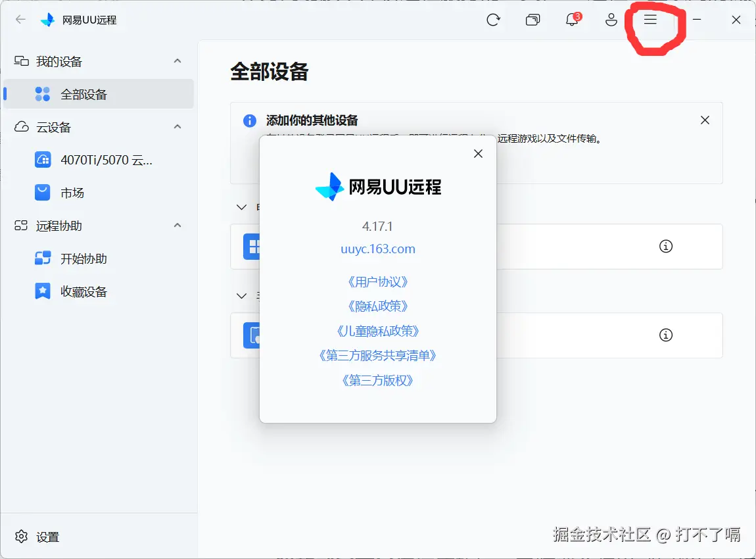
Task: Open the 《儿童隐私政策》 link
Action: click(378, 331)
